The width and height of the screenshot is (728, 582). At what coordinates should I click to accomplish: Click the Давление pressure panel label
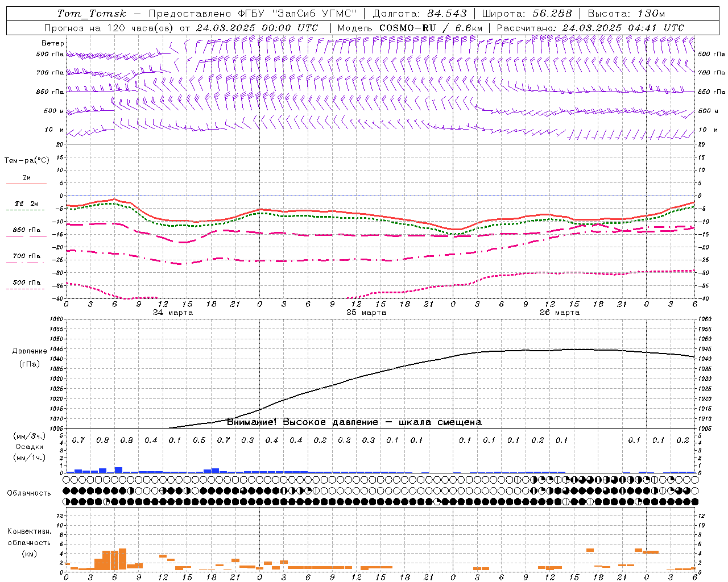coord(30,351)
